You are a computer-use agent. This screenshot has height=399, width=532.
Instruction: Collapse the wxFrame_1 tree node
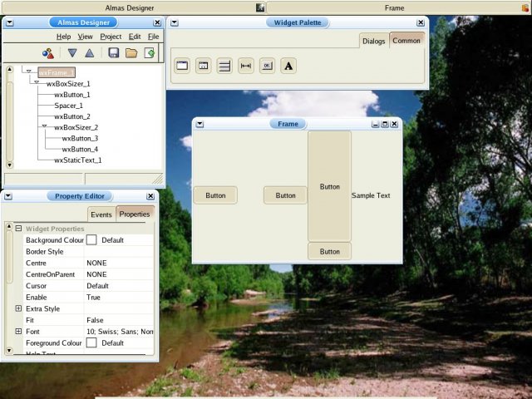tap(29, 72)
